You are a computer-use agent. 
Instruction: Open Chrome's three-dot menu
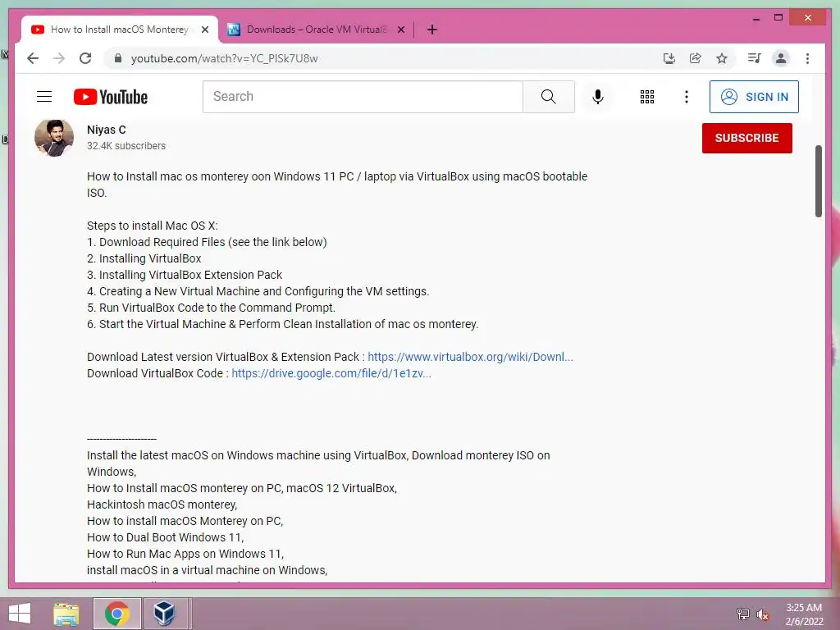807,58
